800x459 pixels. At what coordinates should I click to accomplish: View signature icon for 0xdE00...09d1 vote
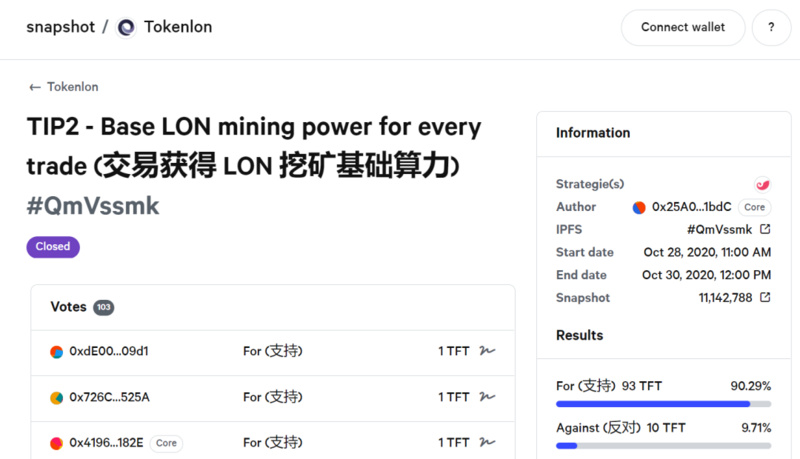tap(487, 351)
